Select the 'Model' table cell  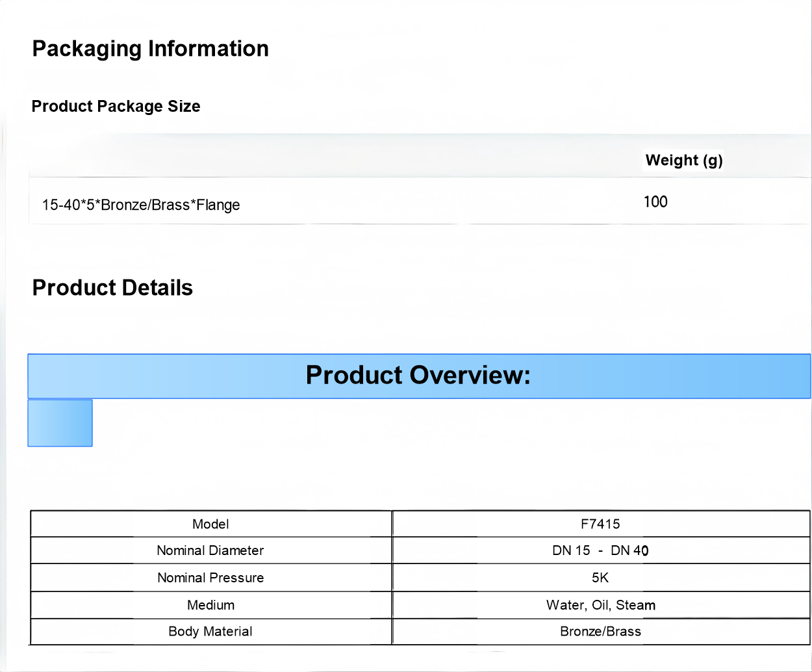211,524
